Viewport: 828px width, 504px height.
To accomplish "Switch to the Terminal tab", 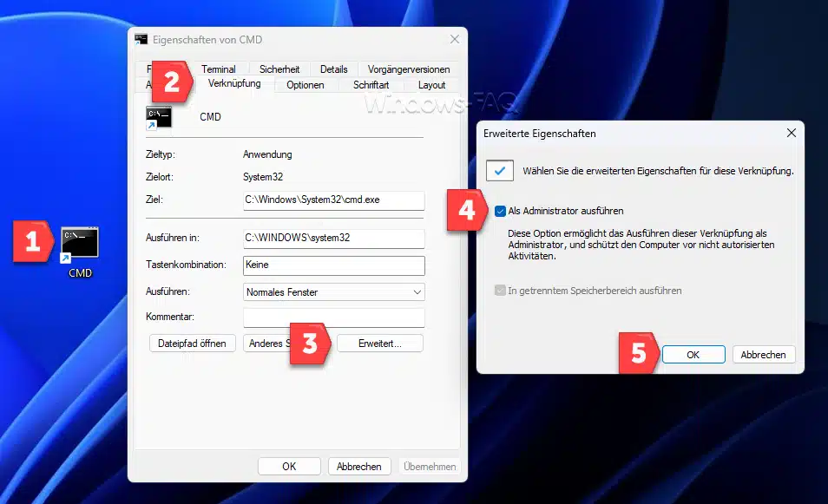I will (x=218, y=69).
